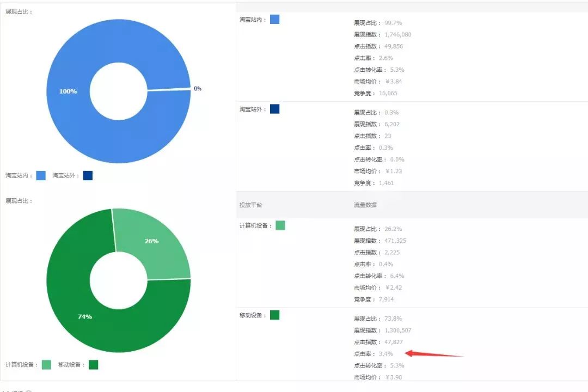Image resolution: width=588 pixels, height=392 pixels.
Task: Click the 淘宝站内 点击转化率 5.3% value
Action: click(397, 70)
